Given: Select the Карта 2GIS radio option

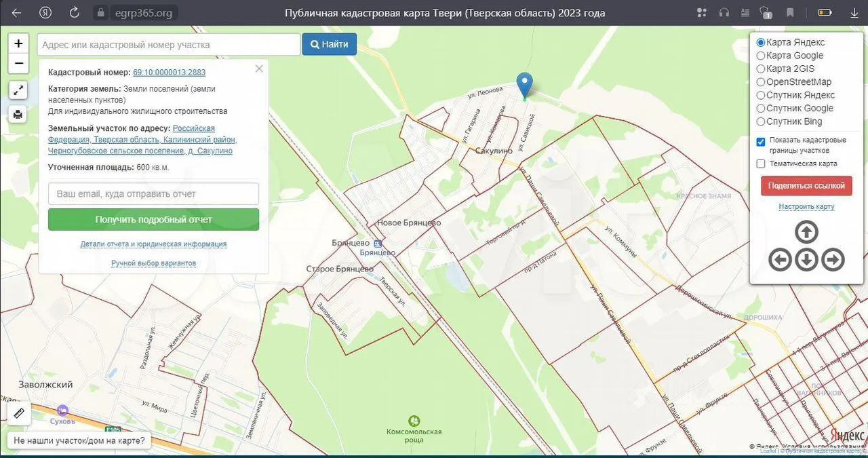Looking at the screenshot, I should [761, 69].
